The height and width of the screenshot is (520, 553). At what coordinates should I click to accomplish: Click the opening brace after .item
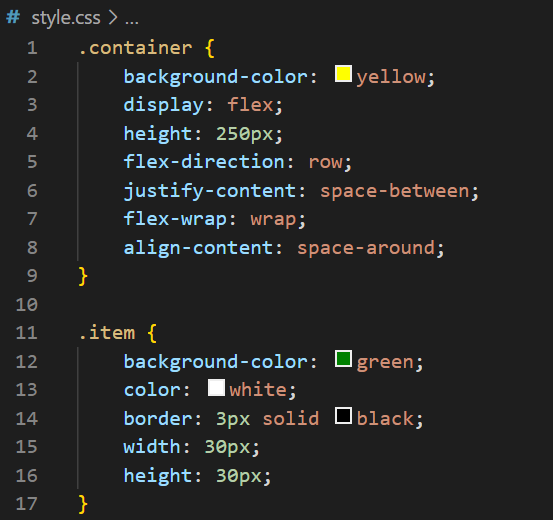(152, 333)
